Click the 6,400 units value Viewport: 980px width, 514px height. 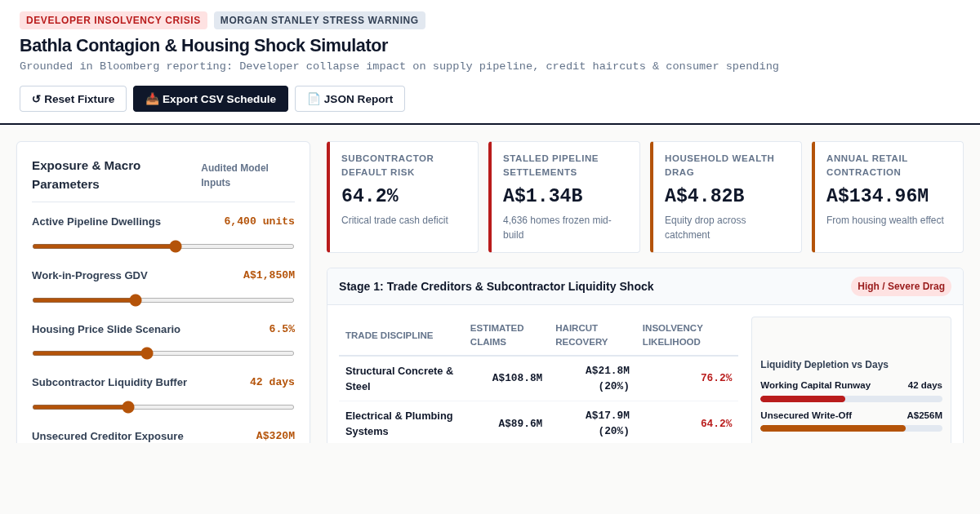point(259,222)
